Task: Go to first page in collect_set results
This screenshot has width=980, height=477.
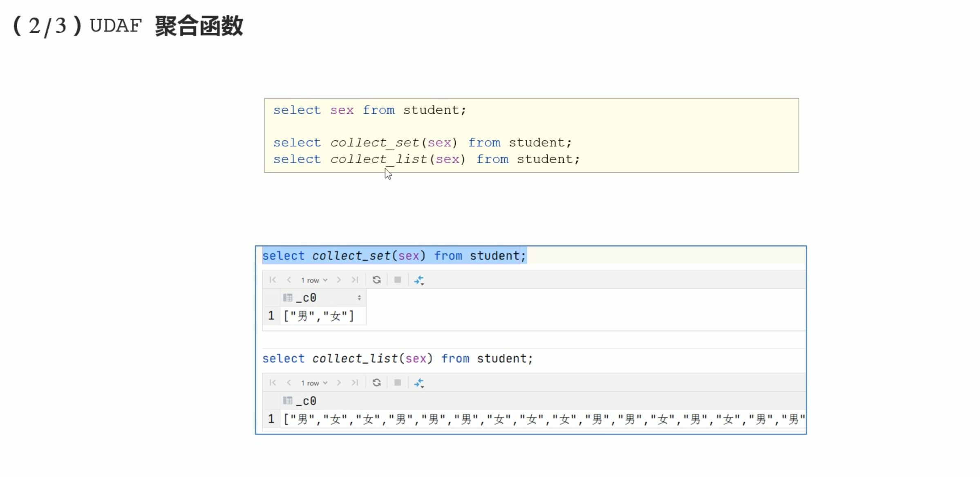Action: tap(273, 280)
